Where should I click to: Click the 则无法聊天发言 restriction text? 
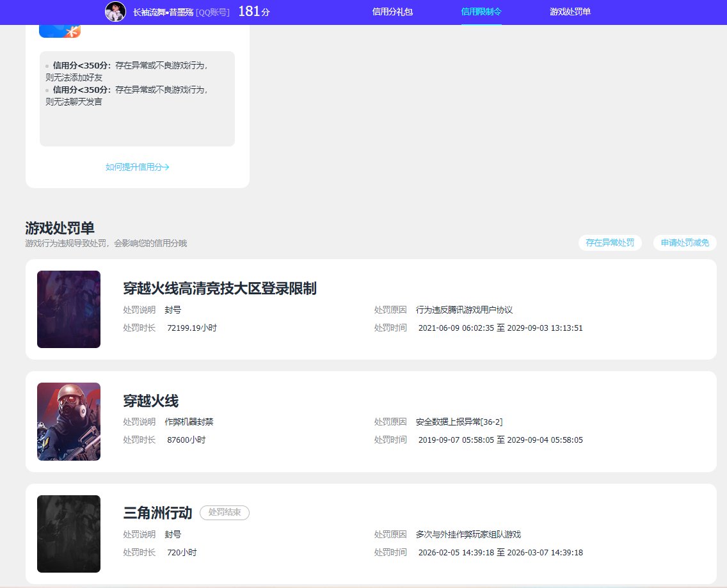pyautogui.click(x=74, y=102)
